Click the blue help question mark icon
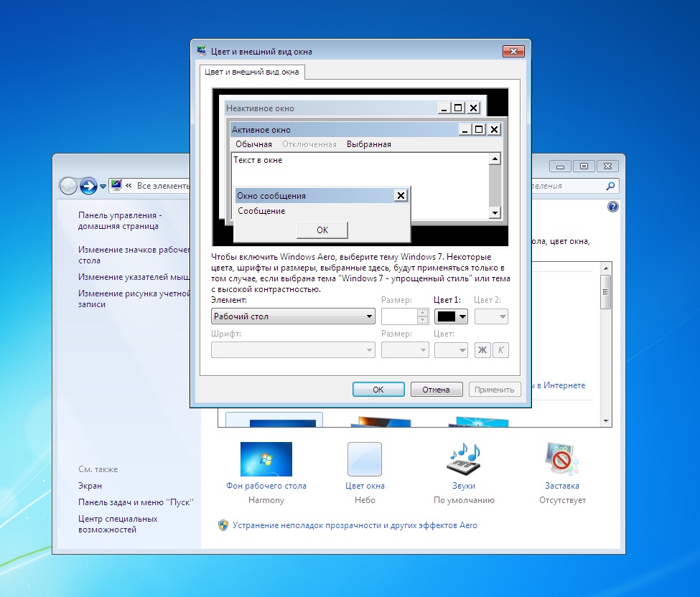 (612, 207)
